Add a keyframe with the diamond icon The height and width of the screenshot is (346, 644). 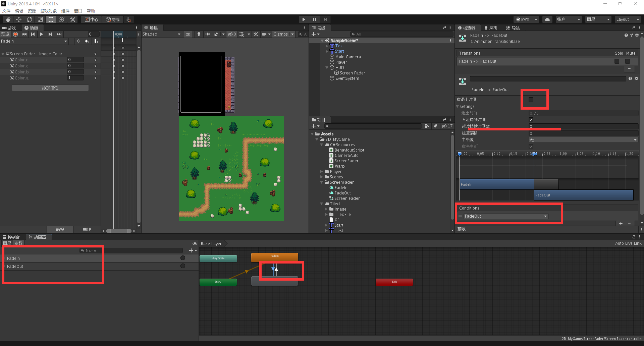[x=87, y=41]
